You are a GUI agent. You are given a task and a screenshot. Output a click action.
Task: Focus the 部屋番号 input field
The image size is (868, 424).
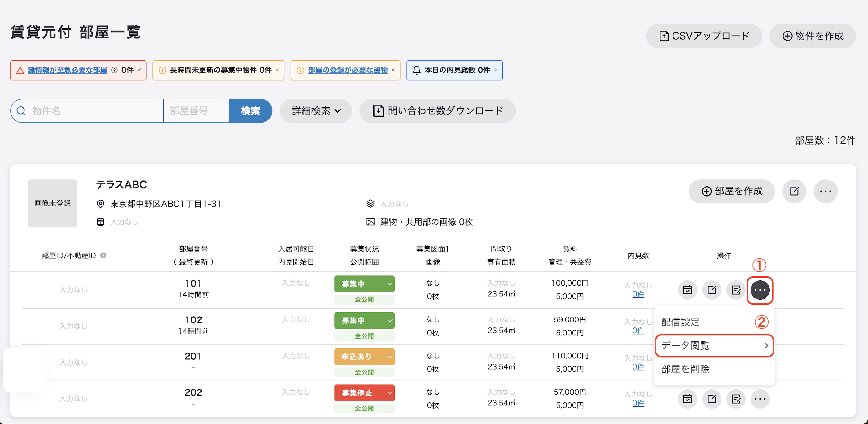point(196,111)
